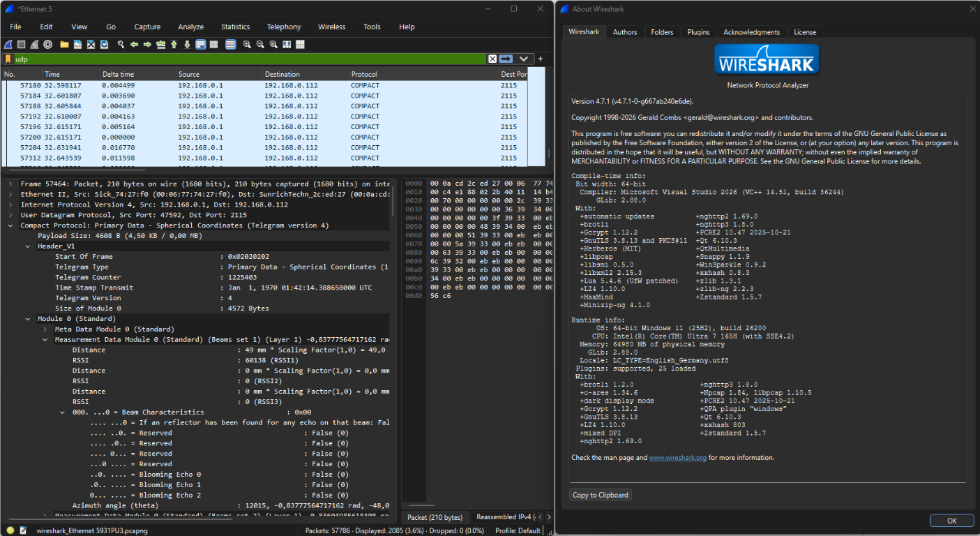Apply the display filter arrow button
Image resolution: width=980 pixels, height=536 pixels.
506,59
